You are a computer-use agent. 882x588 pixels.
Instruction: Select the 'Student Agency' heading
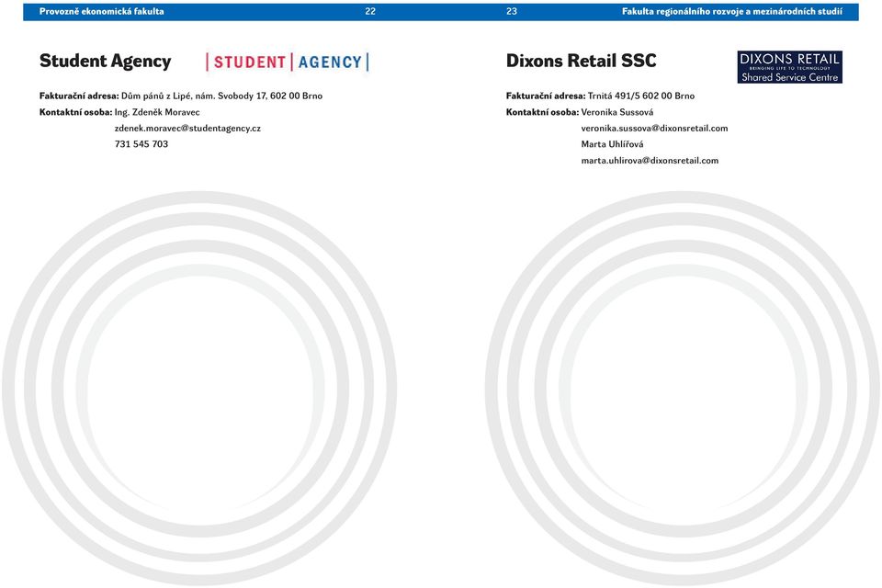[x=105, y=61]
